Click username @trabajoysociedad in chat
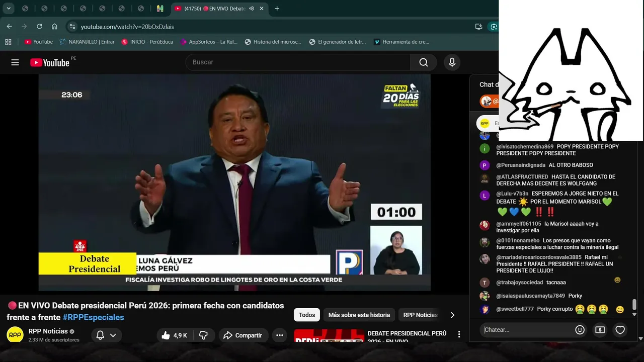The height and width of the screenshot is (362, 644). coord(520,283)
